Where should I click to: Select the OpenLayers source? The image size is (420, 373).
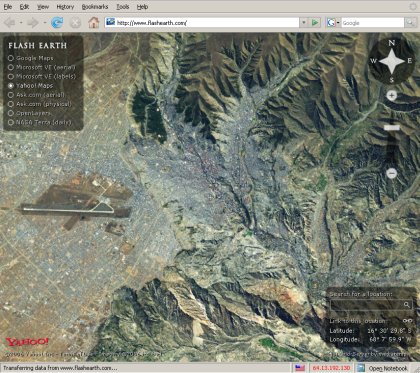(11, 113)
